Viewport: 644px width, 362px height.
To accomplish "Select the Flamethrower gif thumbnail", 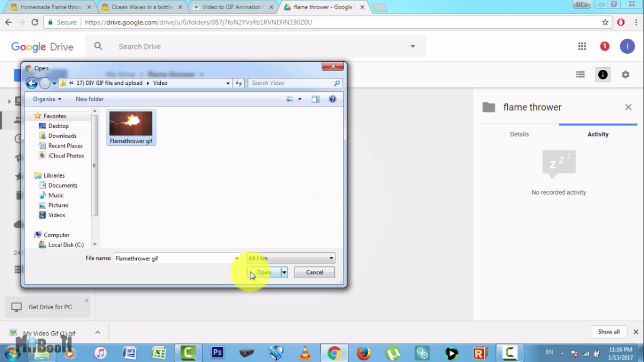I will 131,128.
